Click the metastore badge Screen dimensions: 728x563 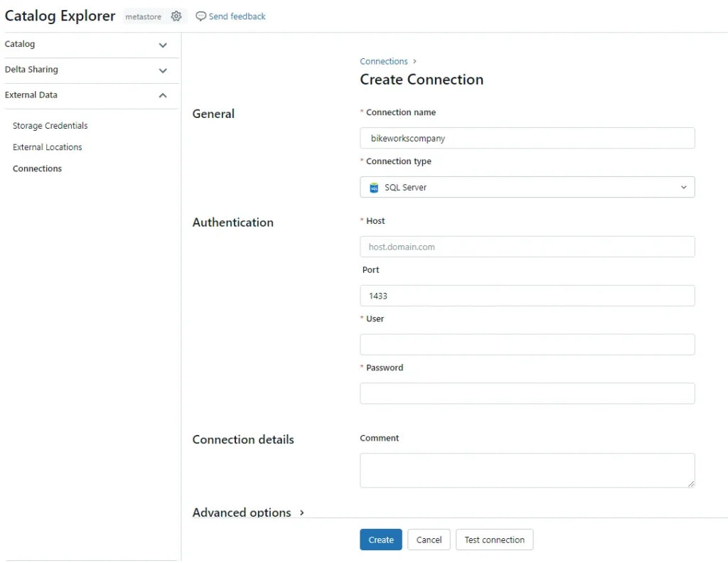143,16
